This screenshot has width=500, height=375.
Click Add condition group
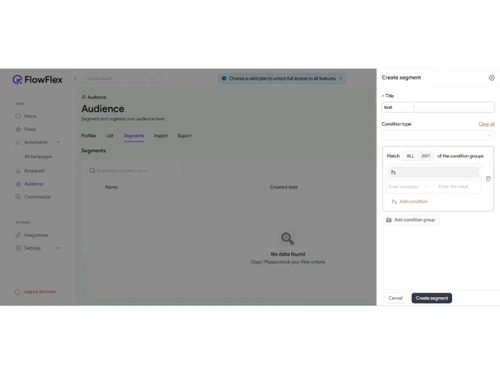pos(411,220)
